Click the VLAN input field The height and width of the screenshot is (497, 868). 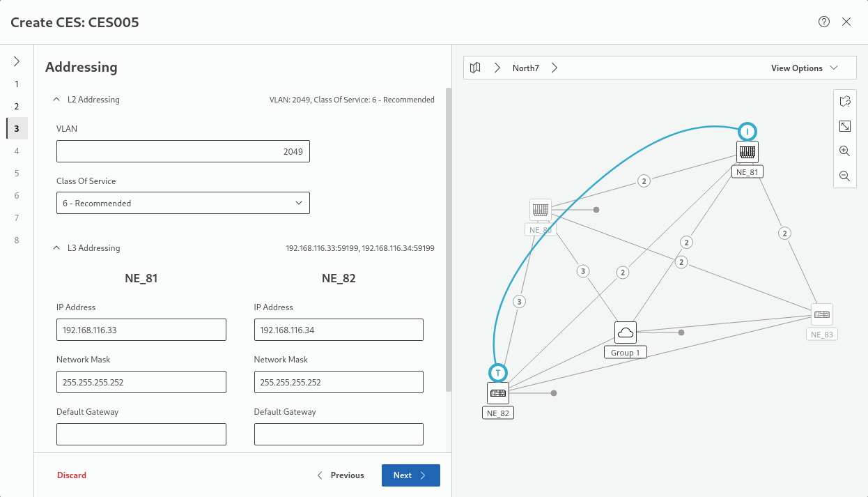[x=183, y=151]
